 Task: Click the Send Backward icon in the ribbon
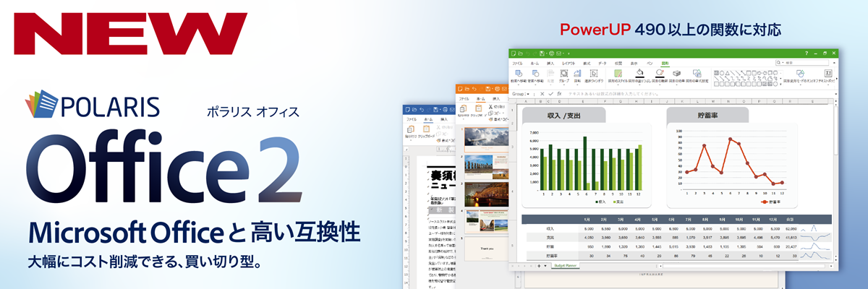pos(536,73)
